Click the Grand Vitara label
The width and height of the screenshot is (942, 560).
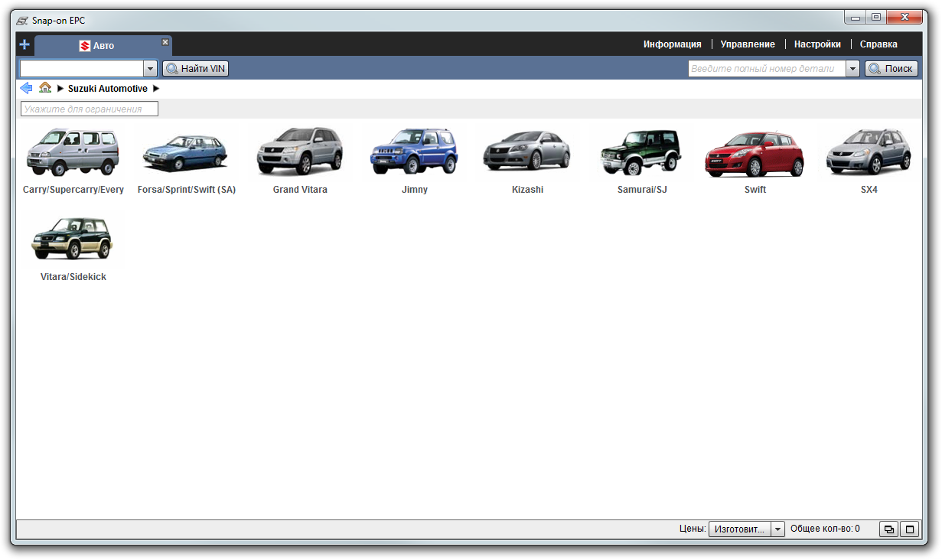pos(300,190)
